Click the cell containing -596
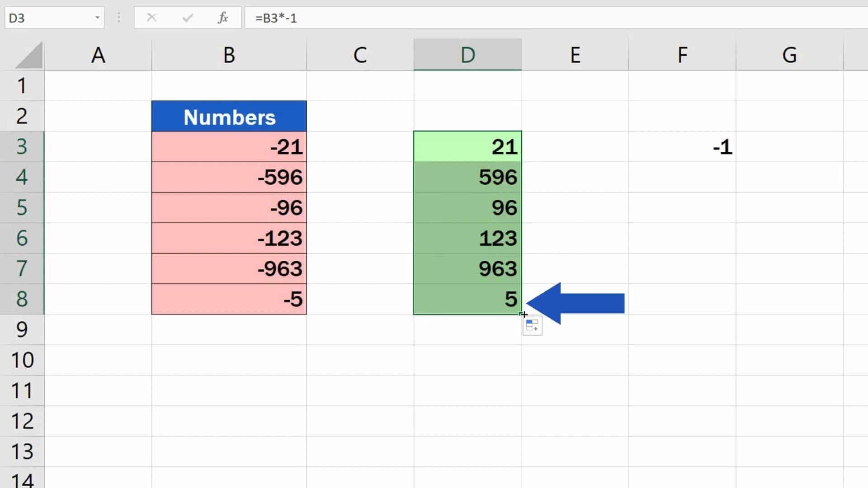The width and height of the screenshot is (868, 488). click(229, 177)
